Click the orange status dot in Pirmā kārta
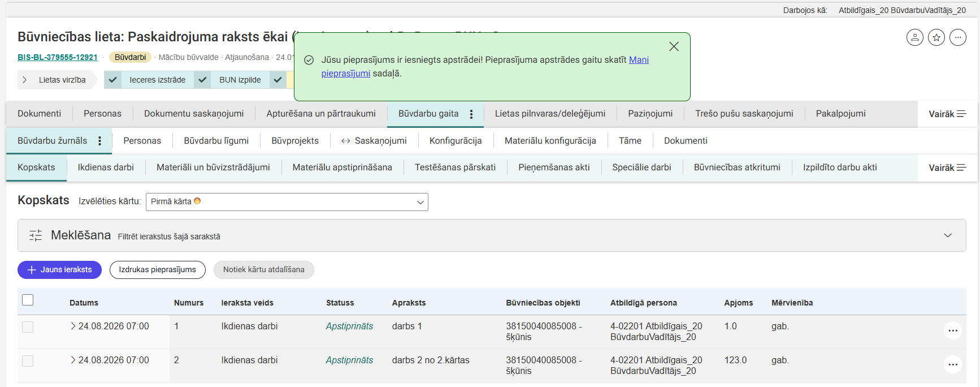Screen dimensions: 980x387 [197, 201]
